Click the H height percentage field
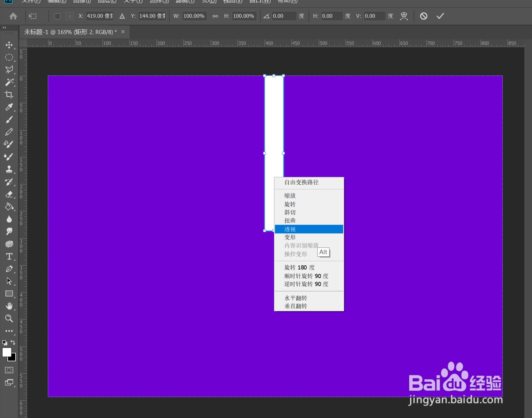The height and width of the screenshot is (418, 532). pos(244,16)
